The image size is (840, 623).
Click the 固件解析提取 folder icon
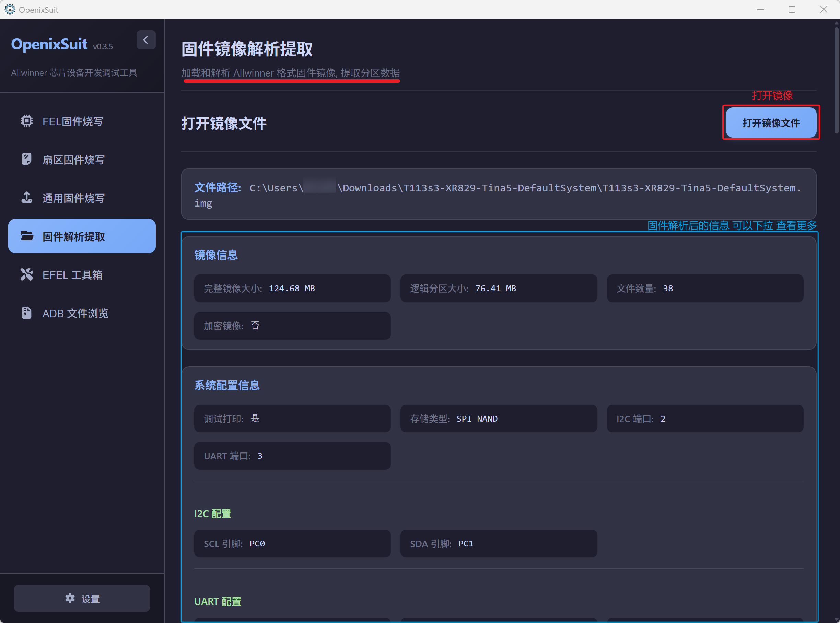[26, 236]
